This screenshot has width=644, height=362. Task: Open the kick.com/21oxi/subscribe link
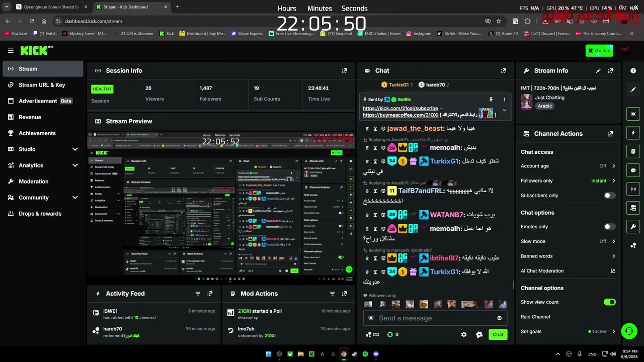[x=400, y=108]
